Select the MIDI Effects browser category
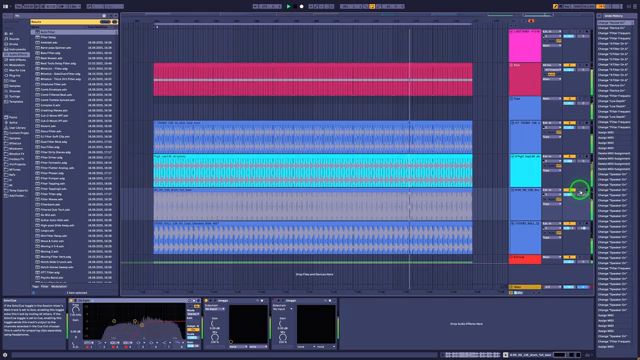640x360 pixels. click(17, 60)
